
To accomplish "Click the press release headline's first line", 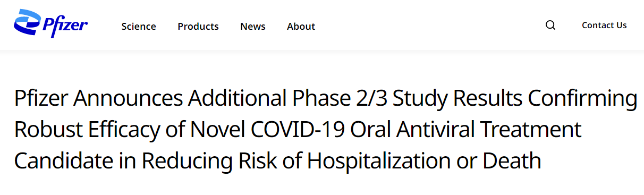I will tap(326, 99).
